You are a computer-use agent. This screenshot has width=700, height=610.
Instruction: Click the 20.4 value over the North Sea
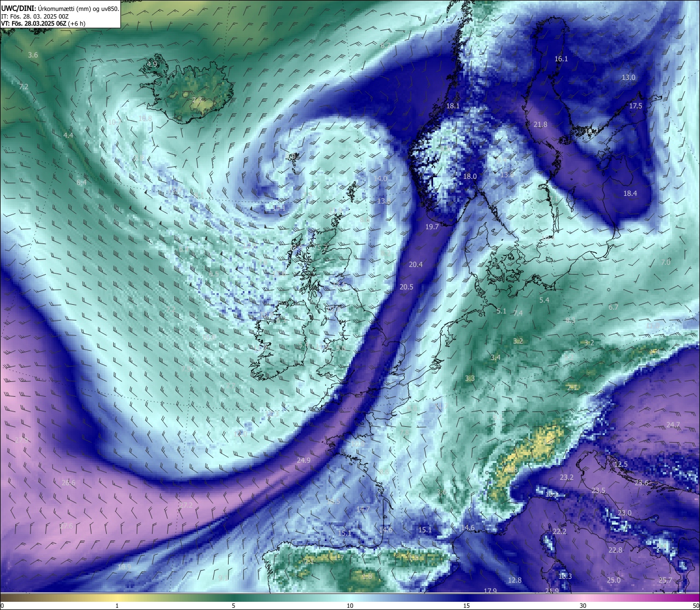point(416,264)
